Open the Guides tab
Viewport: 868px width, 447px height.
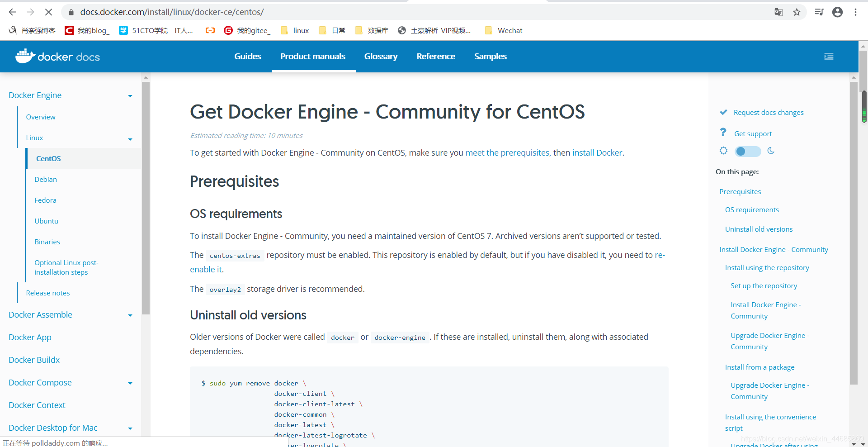tap(248, 56)
